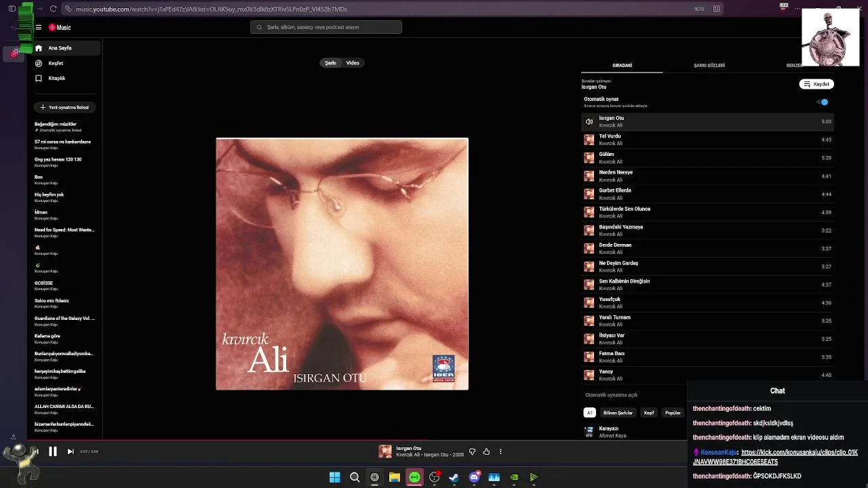Switch player view to Video
The height and width of the screenshot is (488, 868).
point(353,63)
